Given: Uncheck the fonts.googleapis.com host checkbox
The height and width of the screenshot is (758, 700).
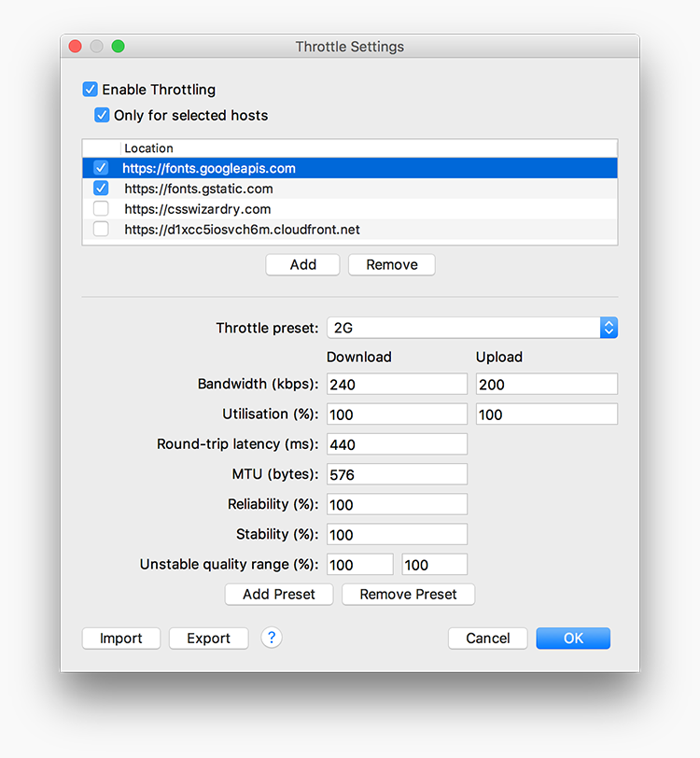Looking at the screenshot, I should [x=101, y=169].
